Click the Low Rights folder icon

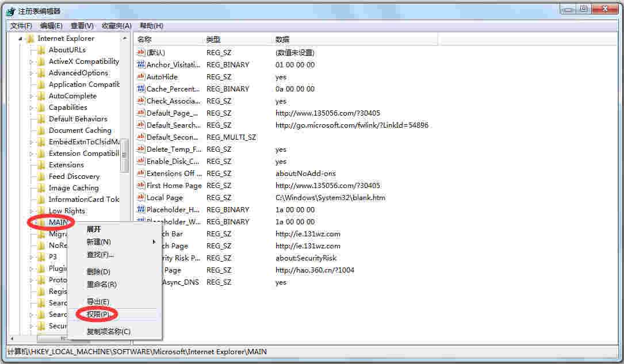click(41, 211)
